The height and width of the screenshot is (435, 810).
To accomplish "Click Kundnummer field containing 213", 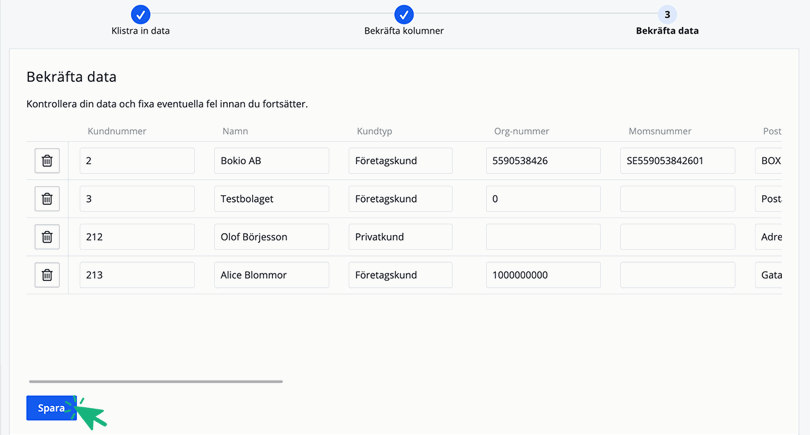I will pos(137,275).
